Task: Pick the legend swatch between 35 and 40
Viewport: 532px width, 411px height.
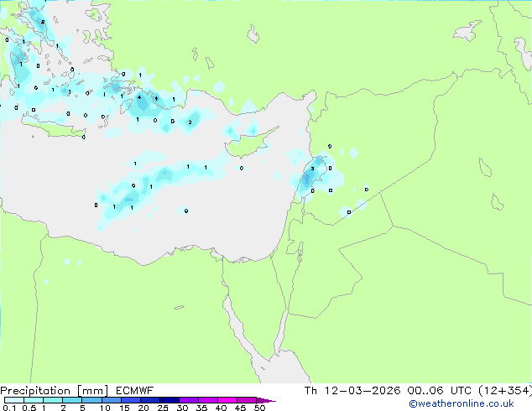Action: tap(207, 400)
